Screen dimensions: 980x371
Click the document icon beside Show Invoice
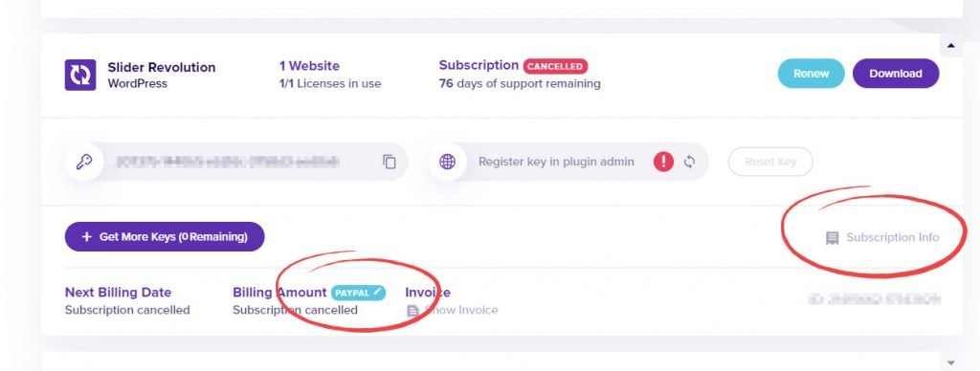412,311
